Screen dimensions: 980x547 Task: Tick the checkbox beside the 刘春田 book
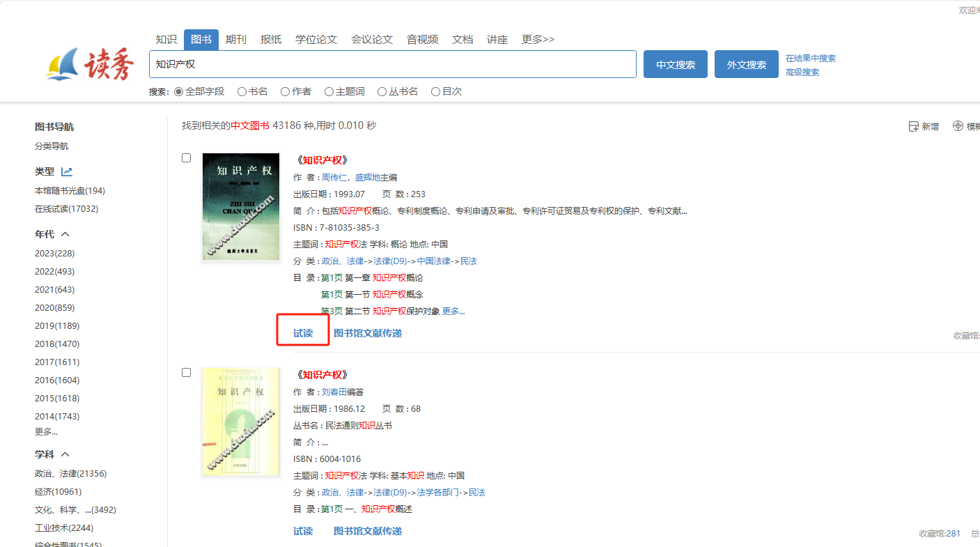186,373
